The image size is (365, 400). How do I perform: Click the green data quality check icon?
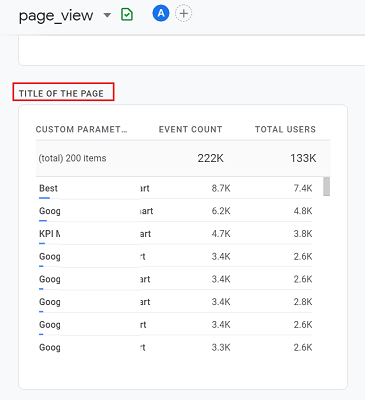(127, 15)
